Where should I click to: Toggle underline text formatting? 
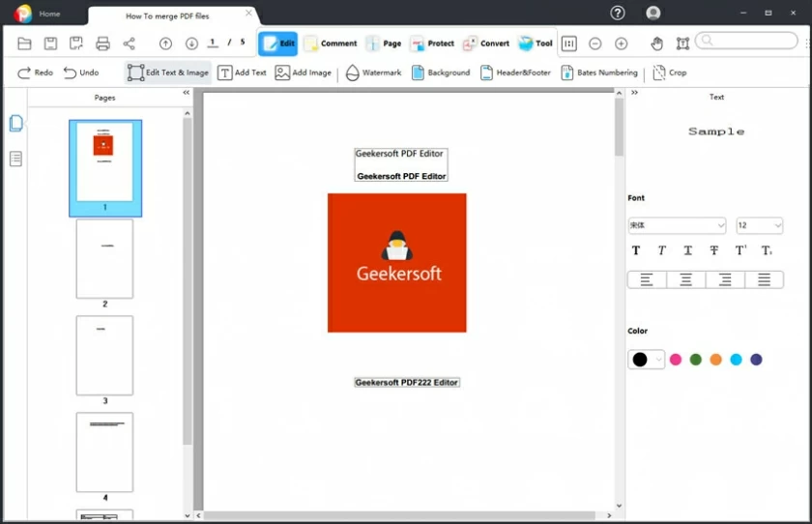[x=687, y=250]
